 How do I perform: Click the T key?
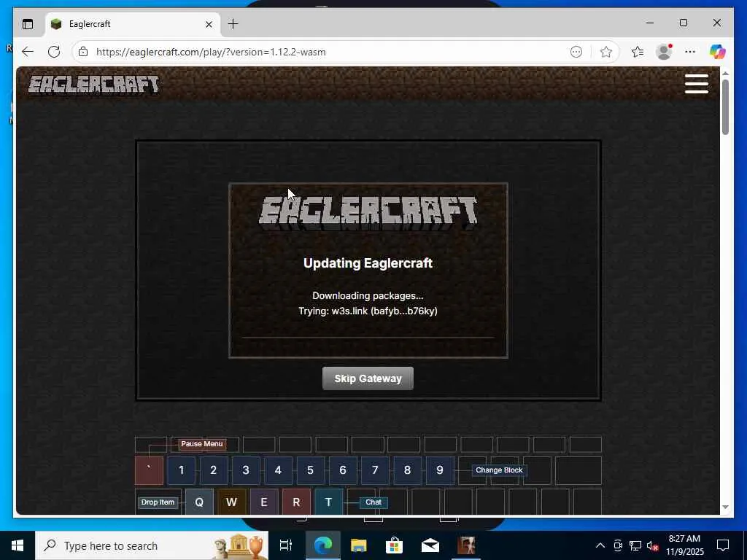(x=328, y=502)
